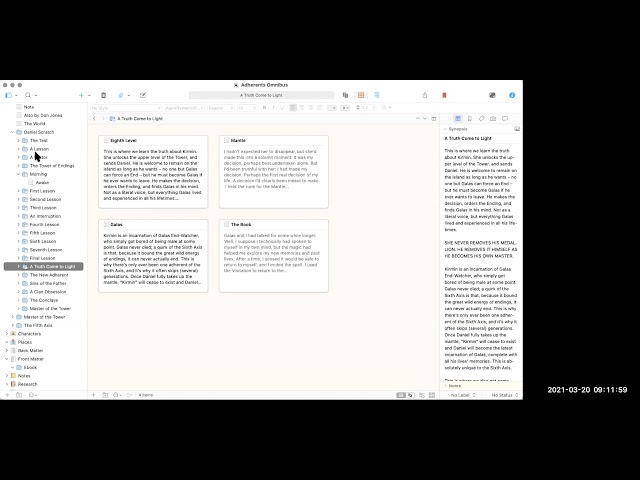Select the Galas index card

[153, 256]
